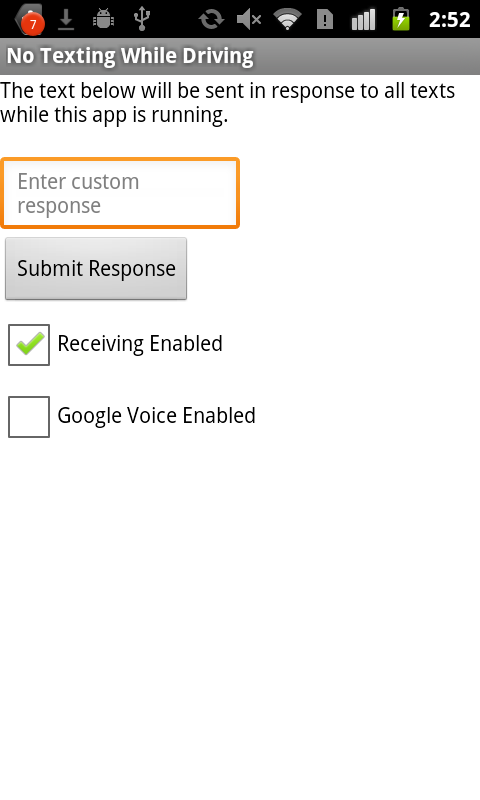Tap the Android debug bug icon
Viewport: 480px width, 800px height.
pyautogui.click(x=104, y=19)
